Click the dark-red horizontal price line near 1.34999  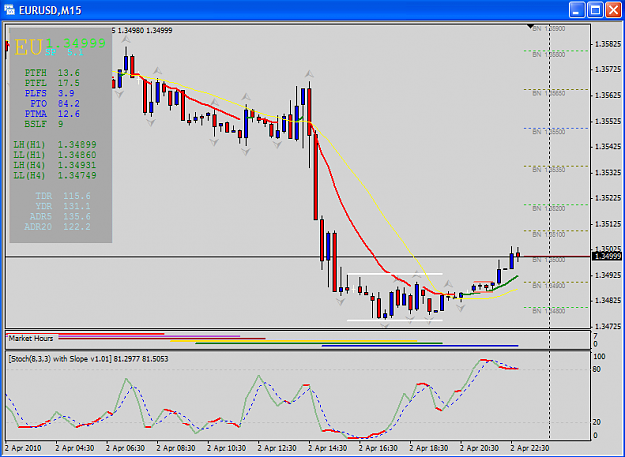556,257
